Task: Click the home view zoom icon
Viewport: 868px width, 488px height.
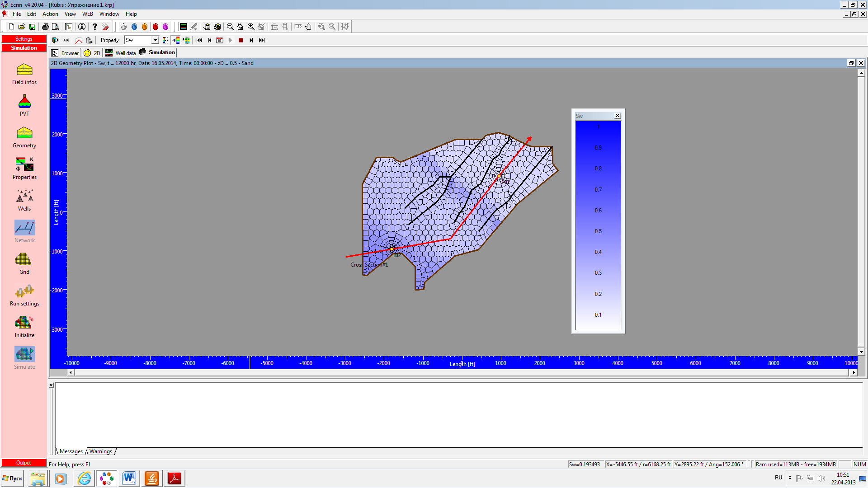Action: (241, 27)
